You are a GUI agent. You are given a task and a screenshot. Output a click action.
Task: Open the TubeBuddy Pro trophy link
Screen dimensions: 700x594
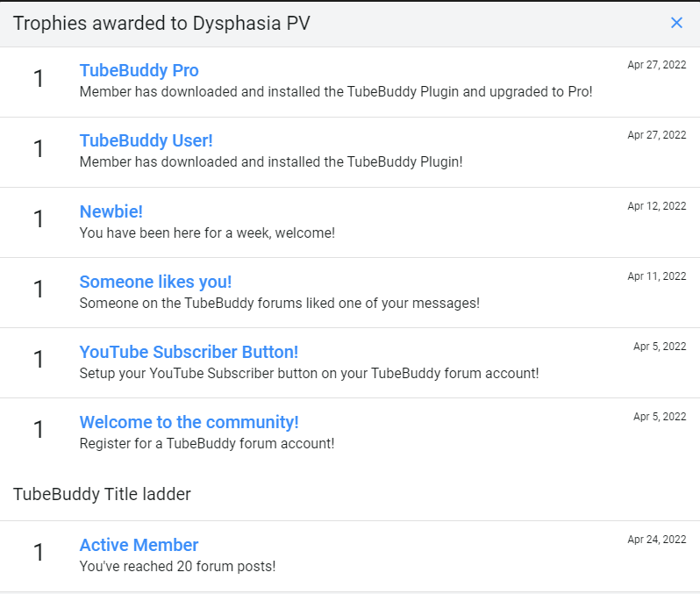pos(139,70)
